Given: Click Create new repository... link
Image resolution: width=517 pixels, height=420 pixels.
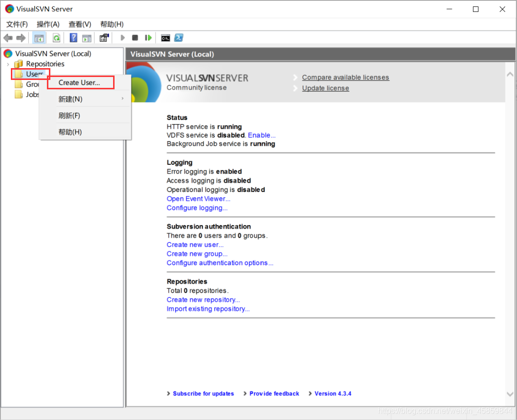Looking at the screenshot, I should coord(203,300).
